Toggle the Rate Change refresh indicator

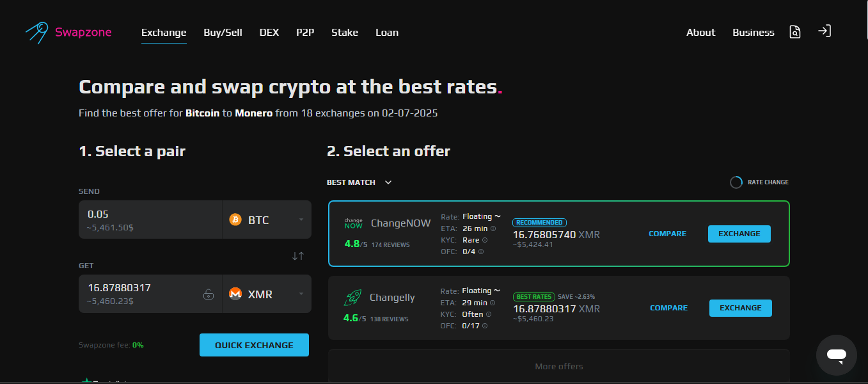point(736,182)
